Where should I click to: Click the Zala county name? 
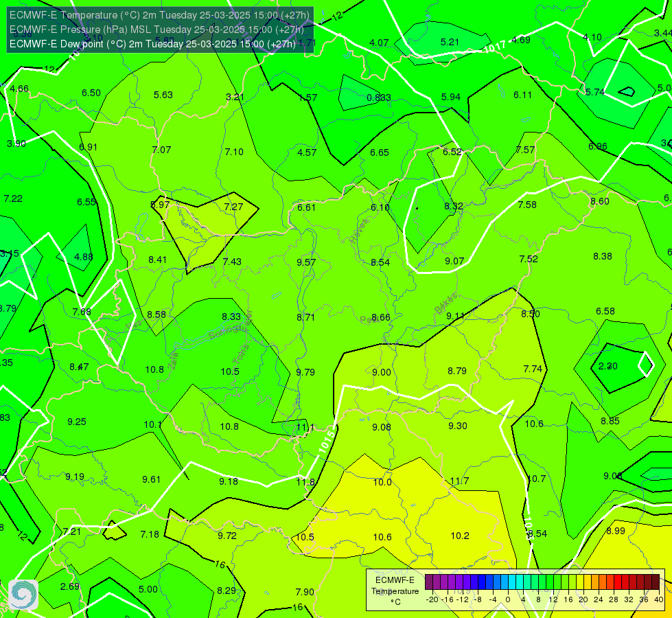point(174,360)
